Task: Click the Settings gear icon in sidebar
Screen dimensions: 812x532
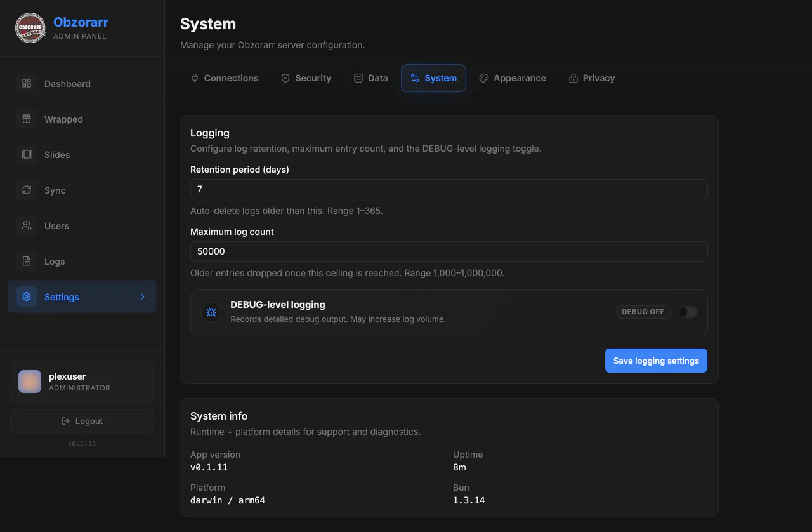Action: [x=27, y=296]
